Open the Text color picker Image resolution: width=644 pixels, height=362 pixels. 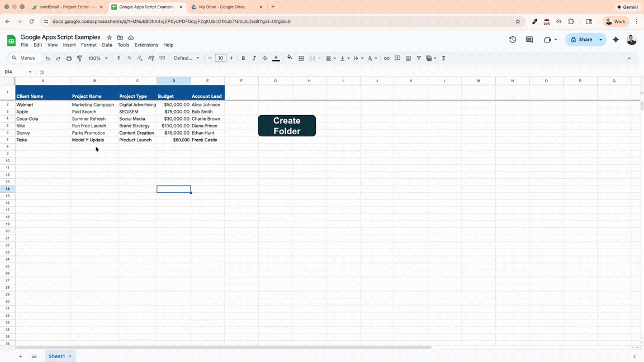click(276, 58)
